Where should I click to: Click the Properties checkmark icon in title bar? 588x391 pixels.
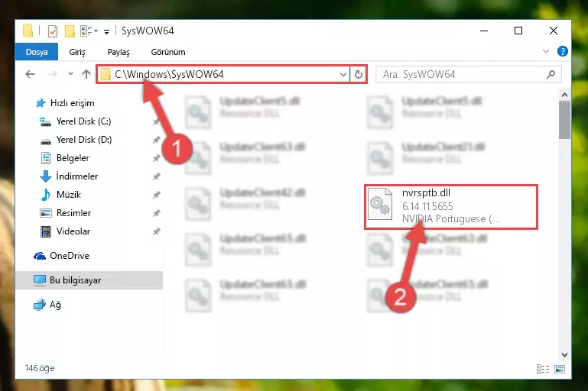coord(53,31)
